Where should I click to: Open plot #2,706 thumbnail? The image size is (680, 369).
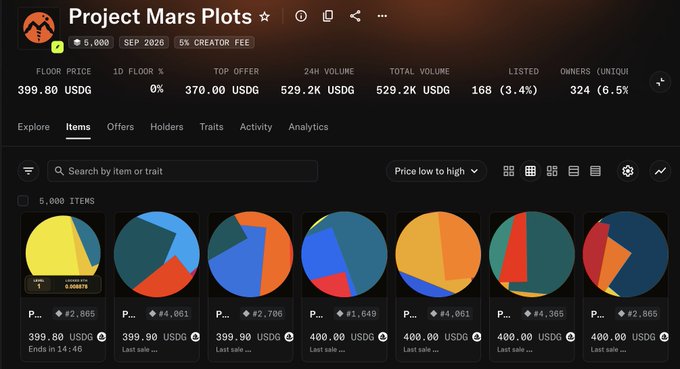250,255
